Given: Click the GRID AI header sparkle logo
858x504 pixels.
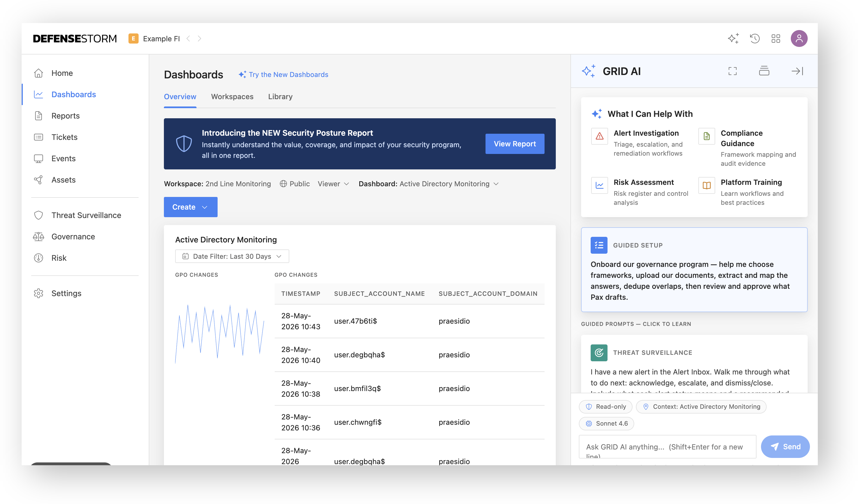Looking at the screenshot, I should point(588,71).
